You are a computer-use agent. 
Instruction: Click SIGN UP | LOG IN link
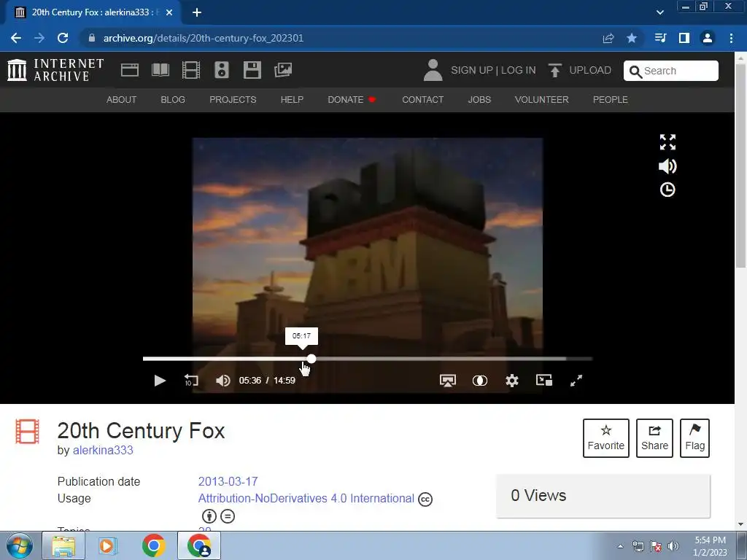[x=493, y=70]
